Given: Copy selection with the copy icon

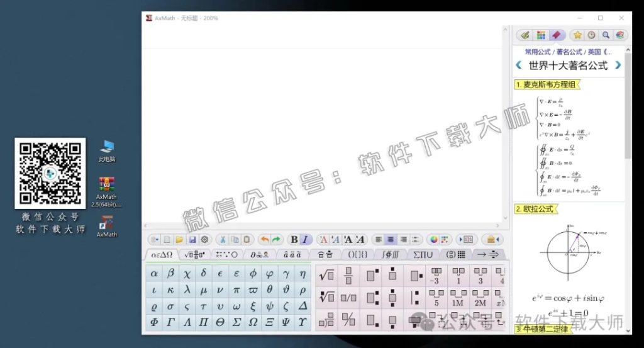Looking at the screenshot, I should click(x=235, y=240).
